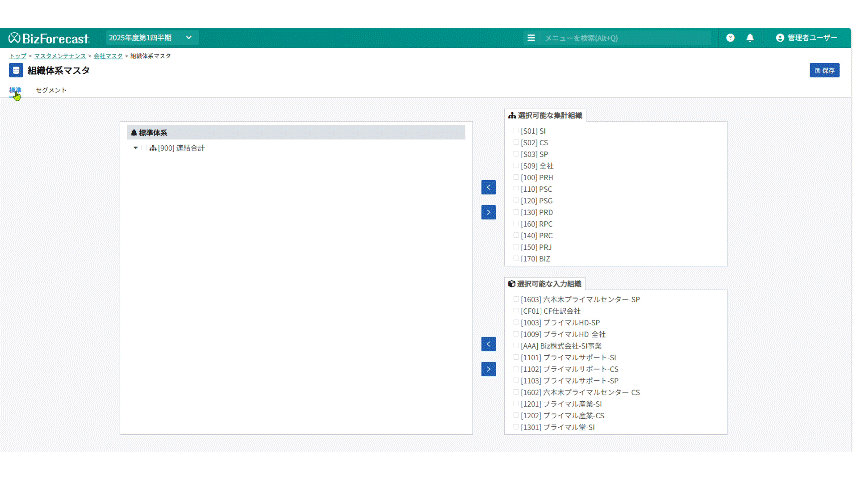Click right arrow beside 選択可能な集計組織 list
This screenshot has height=480, width=853.
coord(488,212)
